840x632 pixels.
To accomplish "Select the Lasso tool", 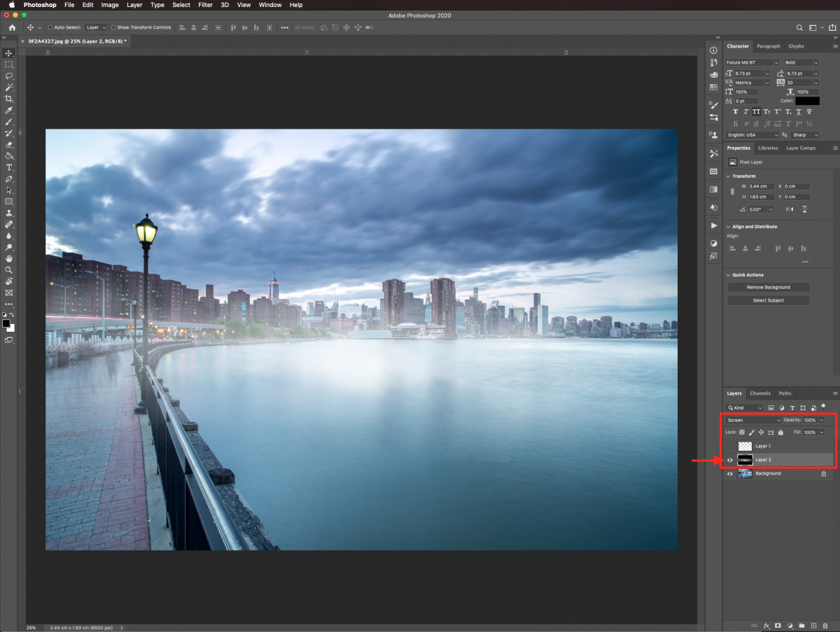I will pos(9,76).
